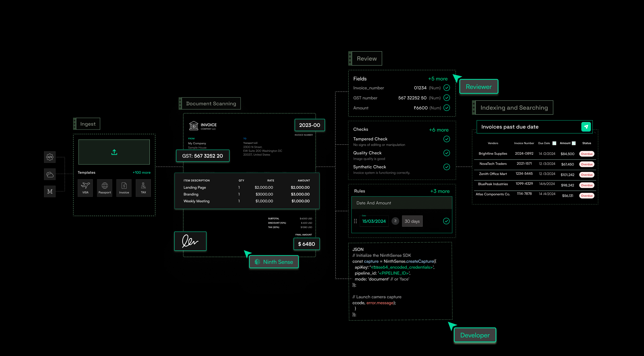644x356 pixels.
Task: Open the Gmail M source icon
Action: pyautogui.click(x=50, y=191)
